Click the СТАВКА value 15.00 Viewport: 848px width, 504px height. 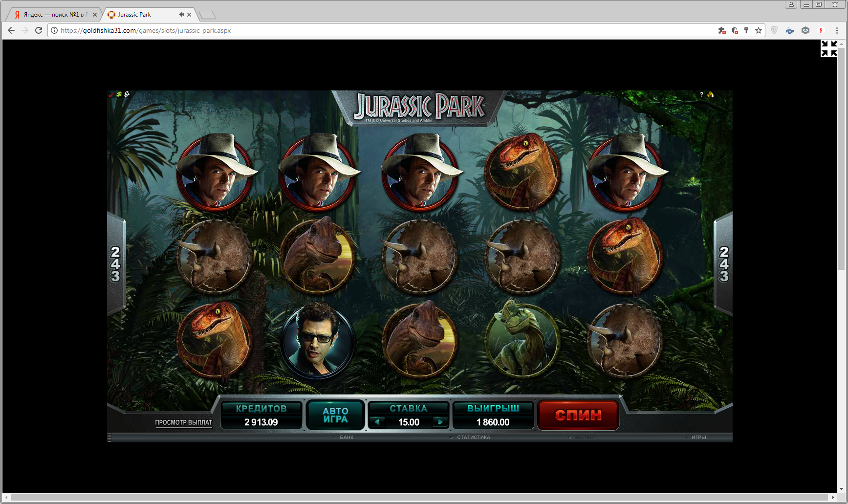click(409, 422)
